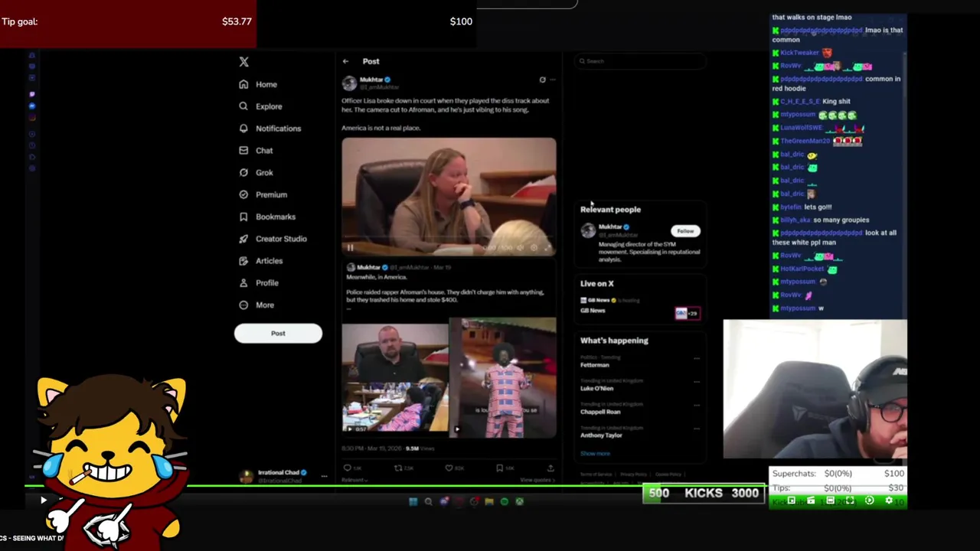
Task: Open the Xbox app from the taskbar
Action: [x=520, y=502]
